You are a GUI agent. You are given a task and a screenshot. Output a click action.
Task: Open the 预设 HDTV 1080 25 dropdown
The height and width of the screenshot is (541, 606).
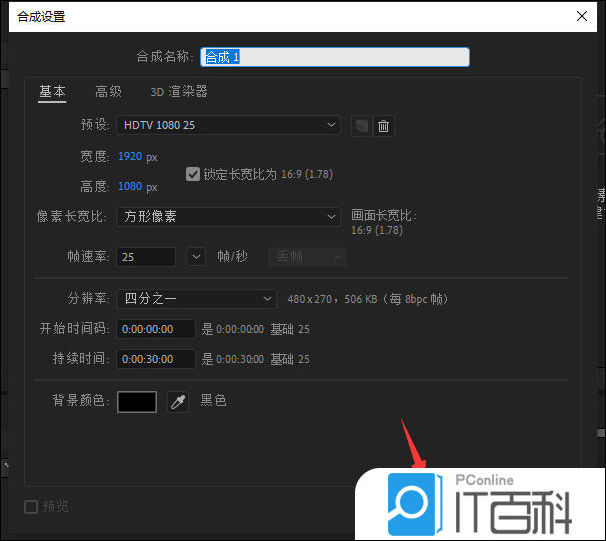(x=228, y=125)
